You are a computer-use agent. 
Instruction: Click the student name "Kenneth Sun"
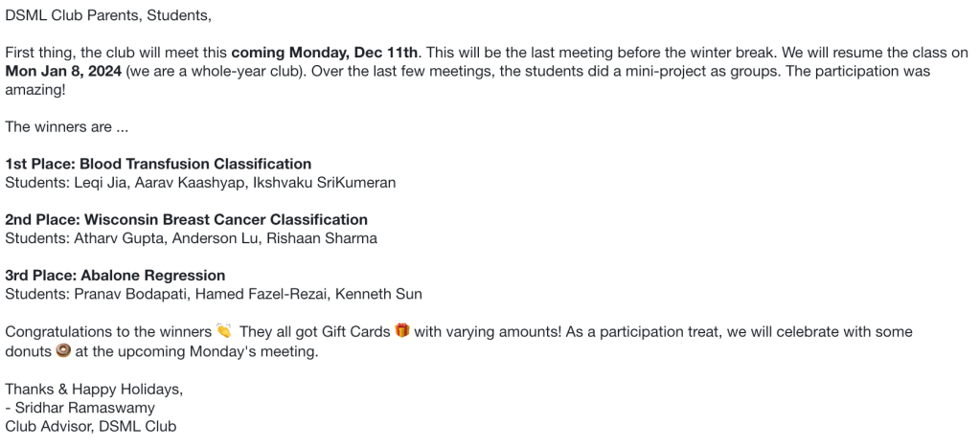click(x=383, y=294)
